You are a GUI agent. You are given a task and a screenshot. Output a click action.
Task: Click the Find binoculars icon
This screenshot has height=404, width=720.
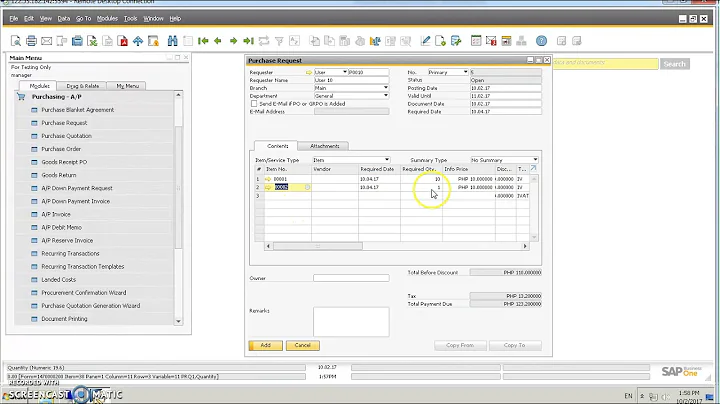click(173, 41)
